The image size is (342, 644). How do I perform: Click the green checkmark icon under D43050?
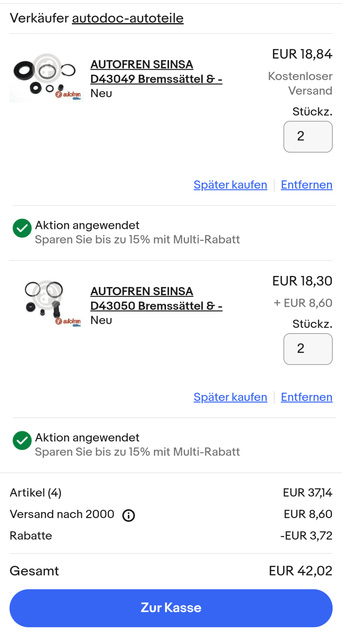pos(22,440)
